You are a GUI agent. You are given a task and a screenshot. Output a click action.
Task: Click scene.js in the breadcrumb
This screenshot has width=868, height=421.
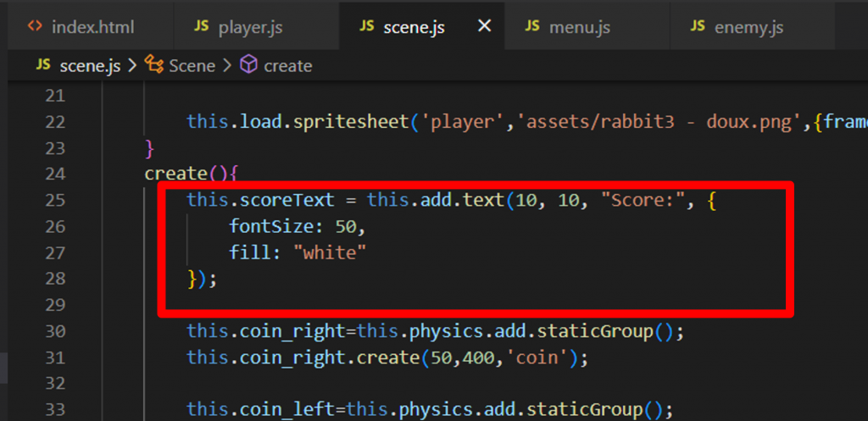pyautogui.click(x=90, y=66)
